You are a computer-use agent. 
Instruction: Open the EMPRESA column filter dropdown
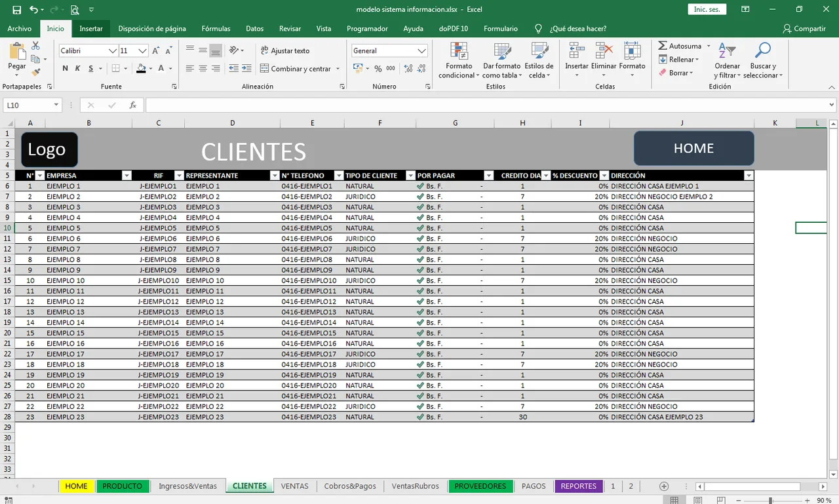click(127, 176)
